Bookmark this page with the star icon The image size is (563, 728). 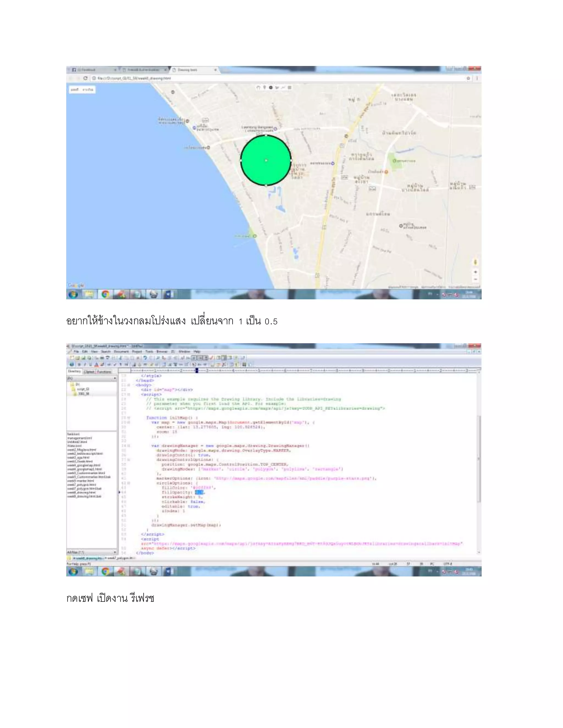click(x=468, y=78)
